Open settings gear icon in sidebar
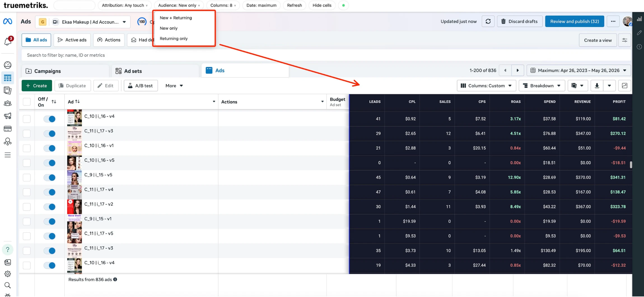 [x=8, y=274]
